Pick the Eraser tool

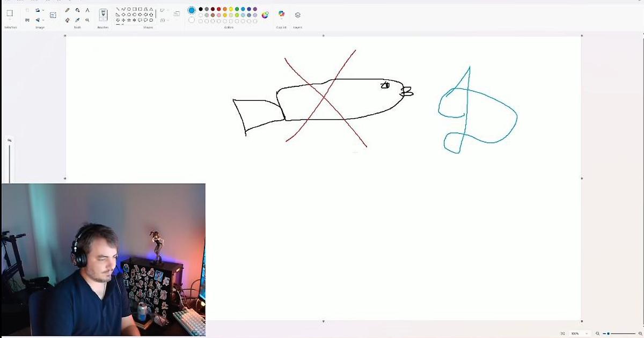[67, 20]
